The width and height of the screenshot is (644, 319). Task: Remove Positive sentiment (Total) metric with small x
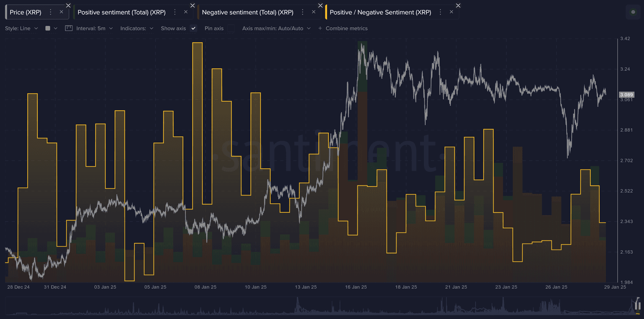pos(186,12)
